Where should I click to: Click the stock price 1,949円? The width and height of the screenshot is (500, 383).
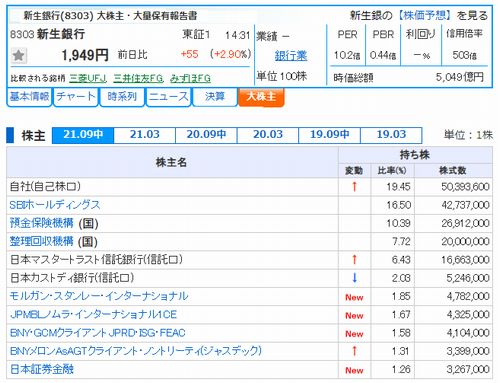85,55
